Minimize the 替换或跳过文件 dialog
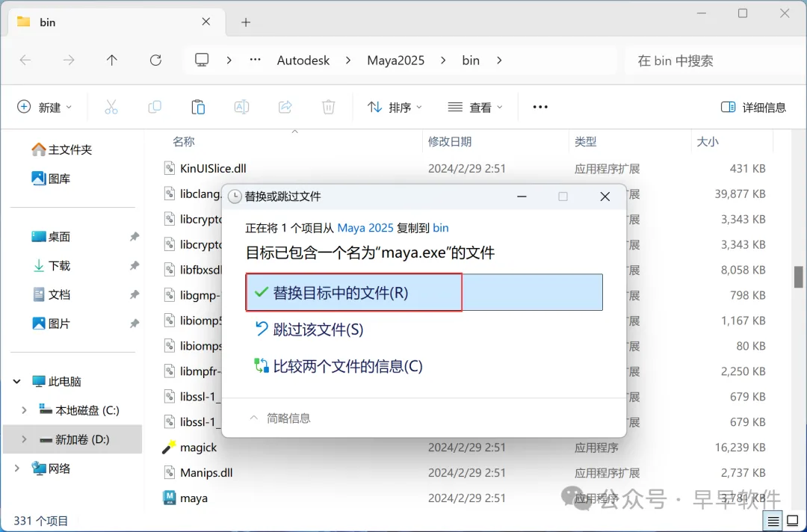The height and width of the screenshot is (532, 807). click(522, 196)
